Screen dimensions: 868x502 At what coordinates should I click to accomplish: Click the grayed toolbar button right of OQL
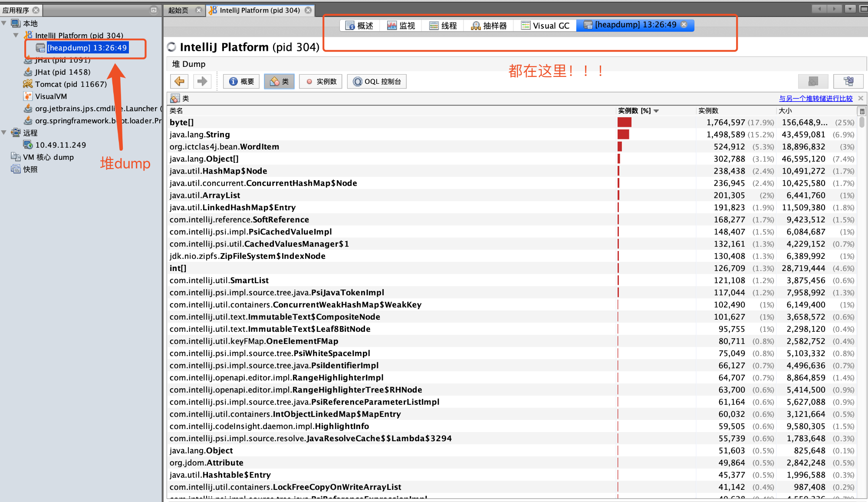pyautogui.click(x=813, y=81)
